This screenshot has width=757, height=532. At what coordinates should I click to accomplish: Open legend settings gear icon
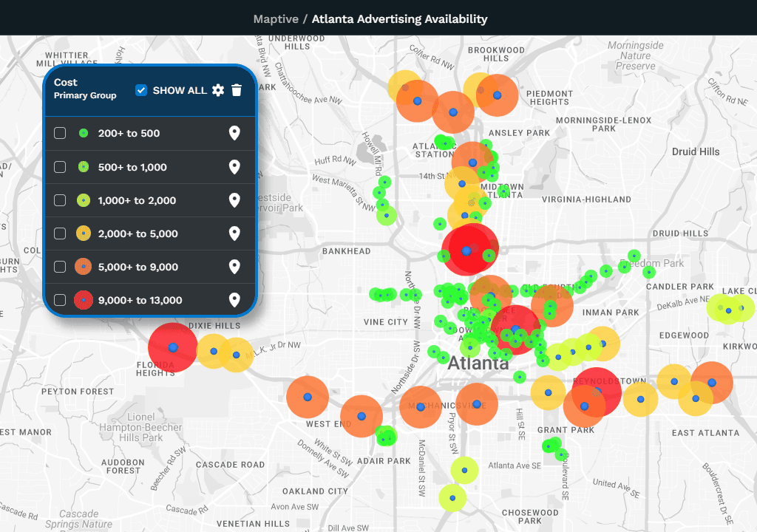(x=218, y=90)
